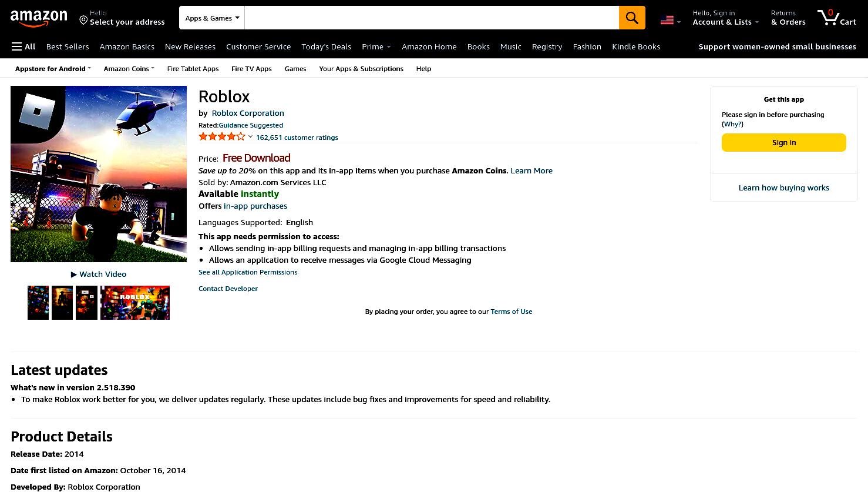Select the second screenshot thumbnail
This screenshot has height=492, width=868.
(62, 303)
